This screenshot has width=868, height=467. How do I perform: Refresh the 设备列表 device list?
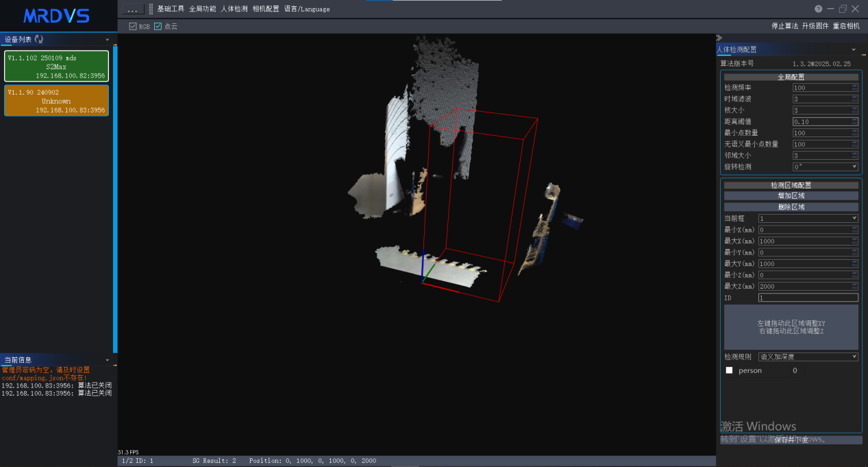click(x=38, y=39)
